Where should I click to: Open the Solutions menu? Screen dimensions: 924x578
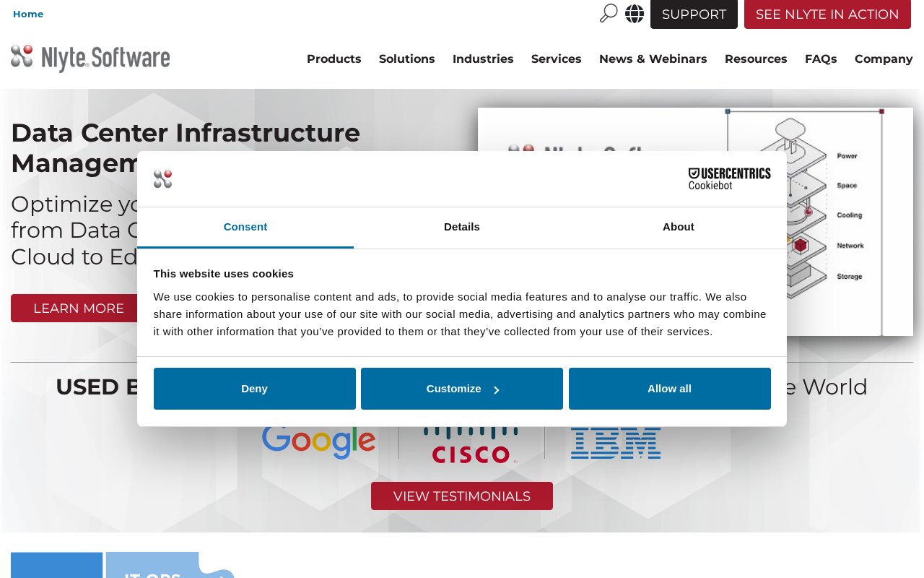click(x=407, y=59)
